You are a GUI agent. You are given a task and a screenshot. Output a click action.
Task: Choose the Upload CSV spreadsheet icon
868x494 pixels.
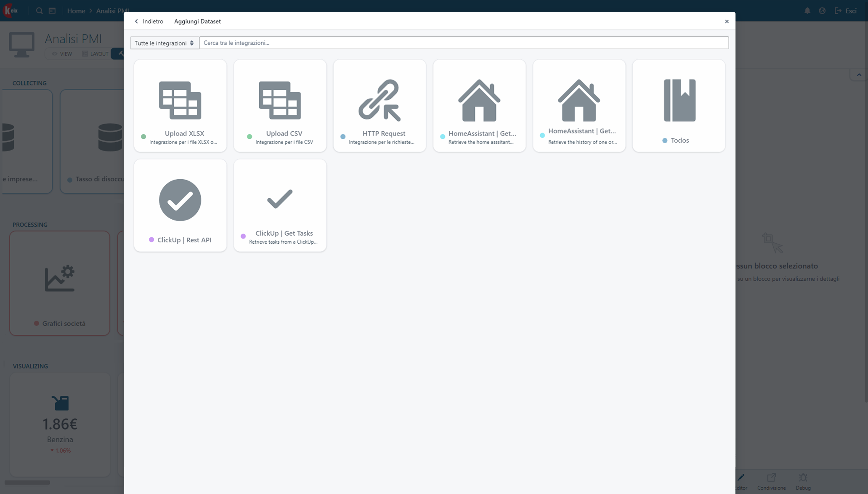pos(280,100)
